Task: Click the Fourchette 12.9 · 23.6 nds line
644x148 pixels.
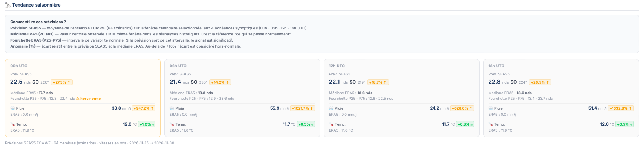Action: 202,99
